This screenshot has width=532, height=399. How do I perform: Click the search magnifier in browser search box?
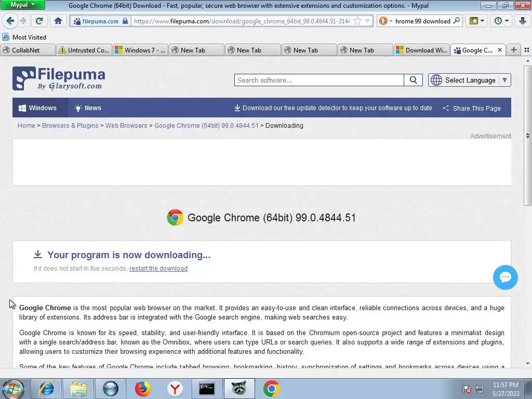[456, 21]
